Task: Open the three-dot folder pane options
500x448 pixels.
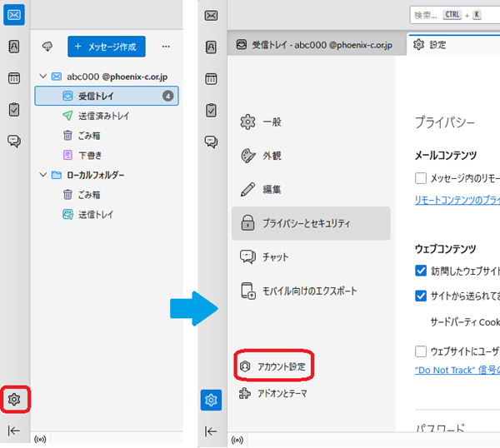Action: (166, 47)
